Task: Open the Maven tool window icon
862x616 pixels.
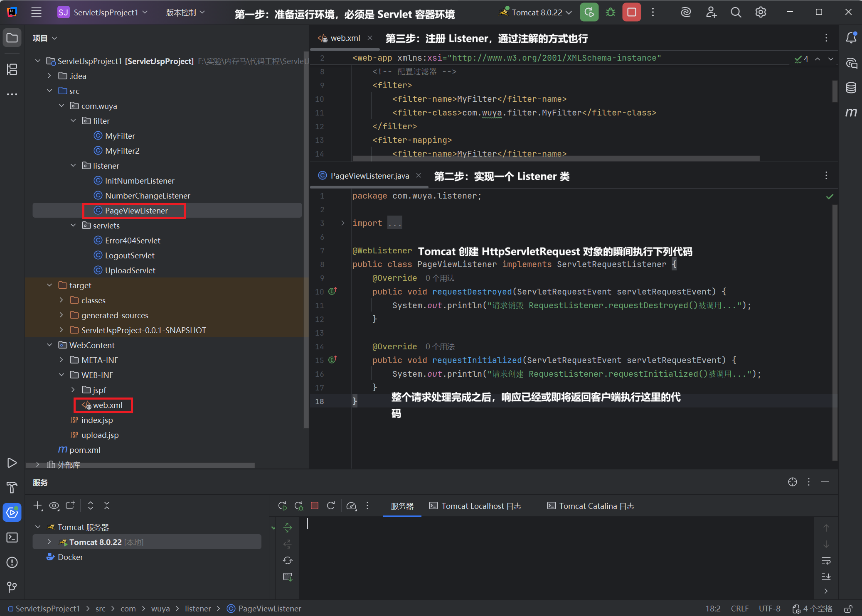Action: pyautogui.click(x=851, y=113)
